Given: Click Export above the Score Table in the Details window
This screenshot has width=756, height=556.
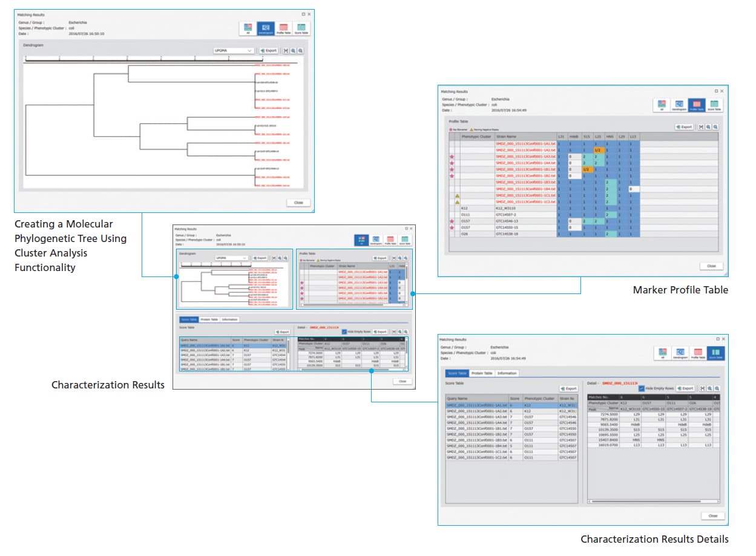Looking at the screenshot, I should [568, 388].
